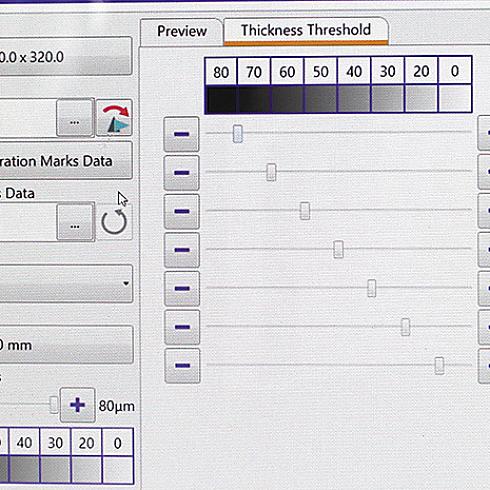Click the 60 cell in the top thickness scale
Viewport: 490px width, 490px height.
click(x=287, y=71)
